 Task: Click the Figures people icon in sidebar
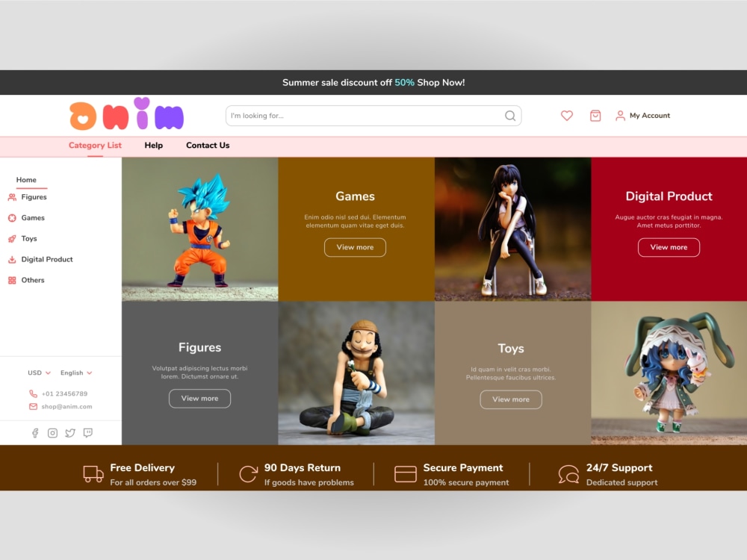[x=12, y=197]
